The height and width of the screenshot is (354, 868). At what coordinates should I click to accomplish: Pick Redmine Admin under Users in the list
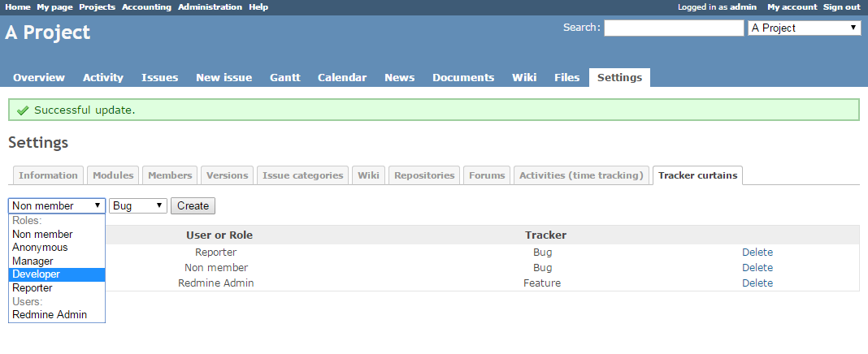tap(49, 315)
